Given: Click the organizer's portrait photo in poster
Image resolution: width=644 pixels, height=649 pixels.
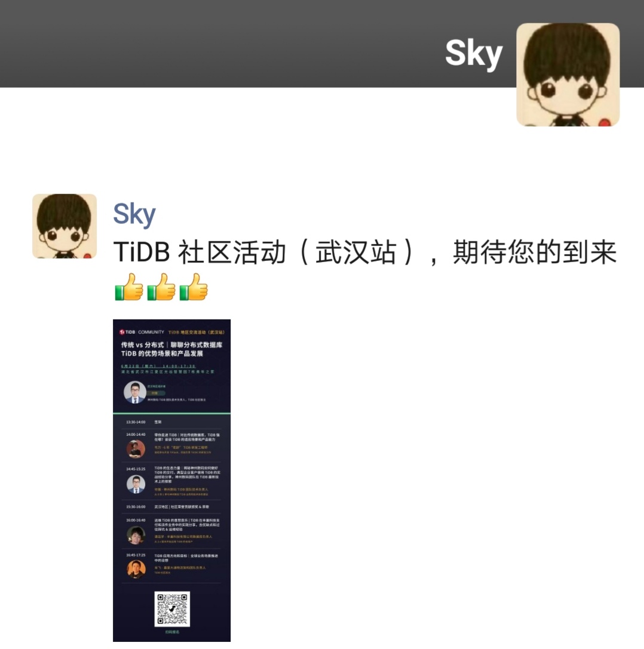Looking at the screenshot, I should point(135,392).
